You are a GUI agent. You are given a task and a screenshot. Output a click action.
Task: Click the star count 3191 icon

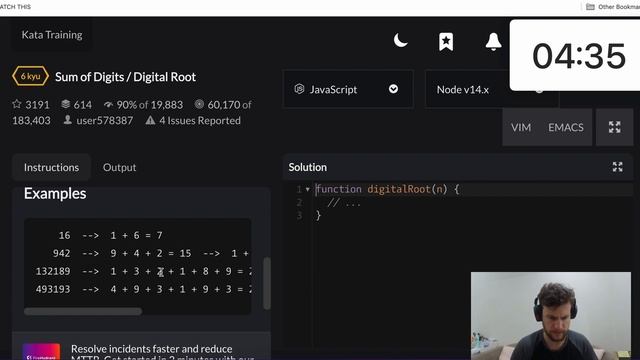click(x=17, y=104)
